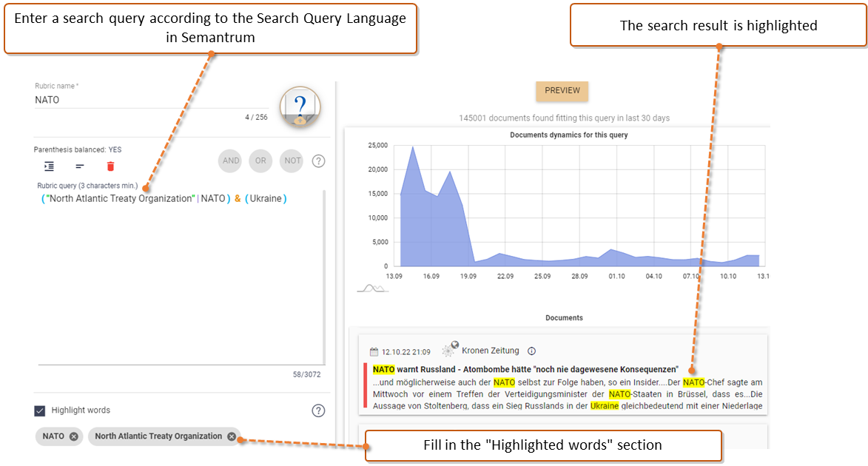The width and height of the screenshot is (868, 466).
Task: Open the large question mark help button
Action: tap(300, 107)
